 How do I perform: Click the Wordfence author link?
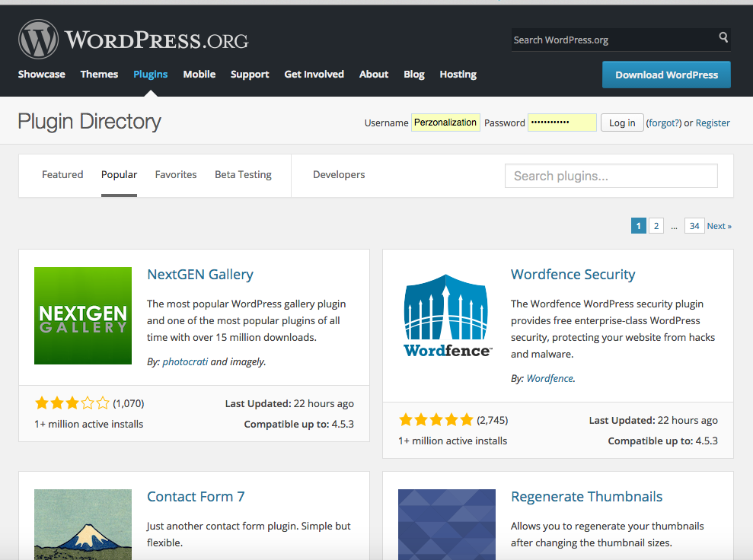coord(550,379)
